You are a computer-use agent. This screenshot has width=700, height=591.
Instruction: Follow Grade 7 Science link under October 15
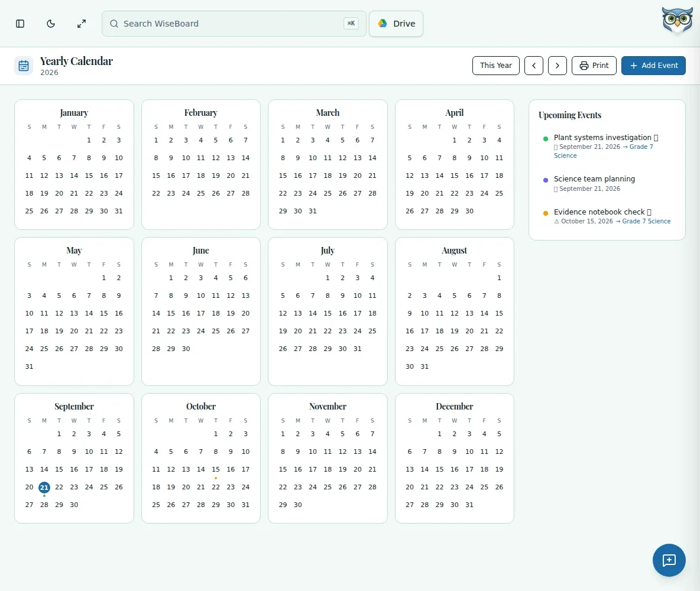pyautogui.click(x=646, y=222)
